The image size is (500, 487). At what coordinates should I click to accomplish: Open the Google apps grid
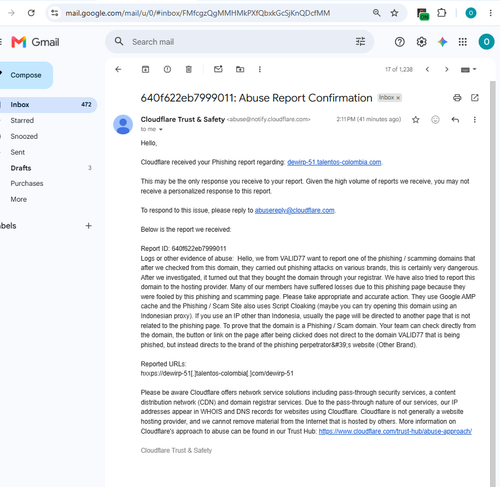463,42
